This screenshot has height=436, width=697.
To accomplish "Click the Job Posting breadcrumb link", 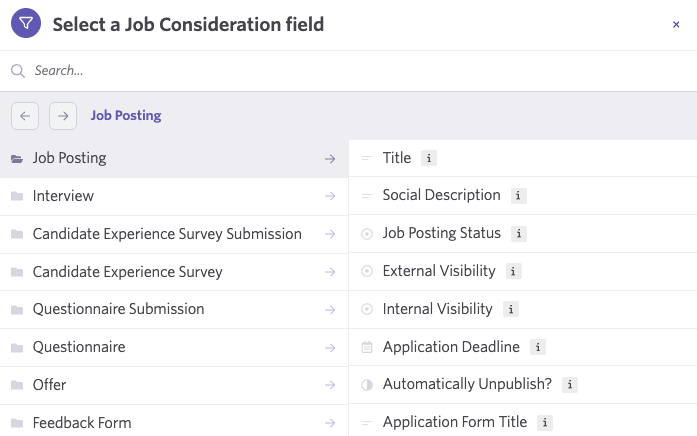I will (x=126, y=116).
